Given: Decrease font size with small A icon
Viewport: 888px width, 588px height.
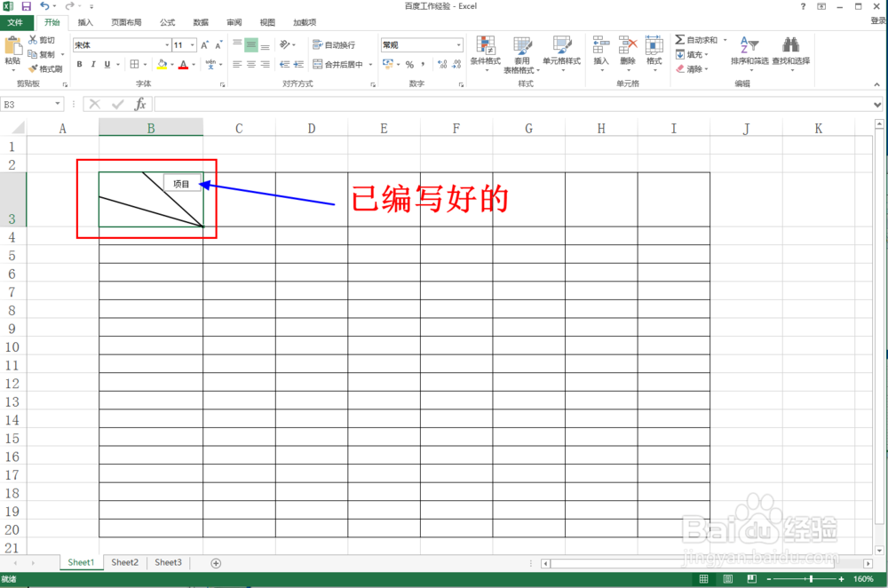Looking at the screenshot, I should pos(218,44).
